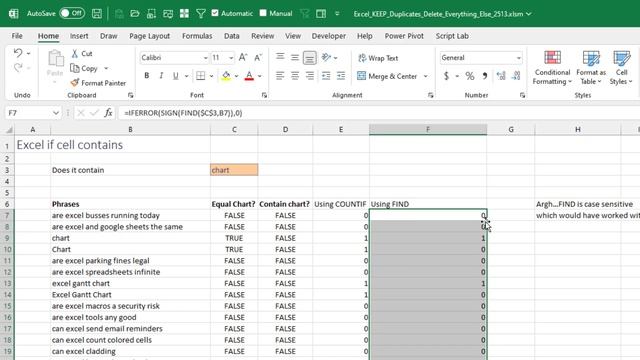The width and height of the screenshot is (640, 360).
Task: Click the Undo icon
Action: [18, 53]
